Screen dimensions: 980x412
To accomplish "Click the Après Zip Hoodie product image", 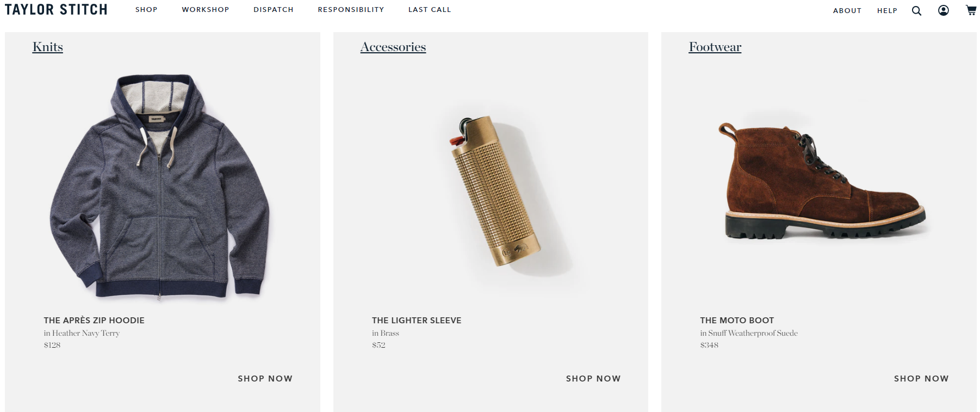I will 159,187.
